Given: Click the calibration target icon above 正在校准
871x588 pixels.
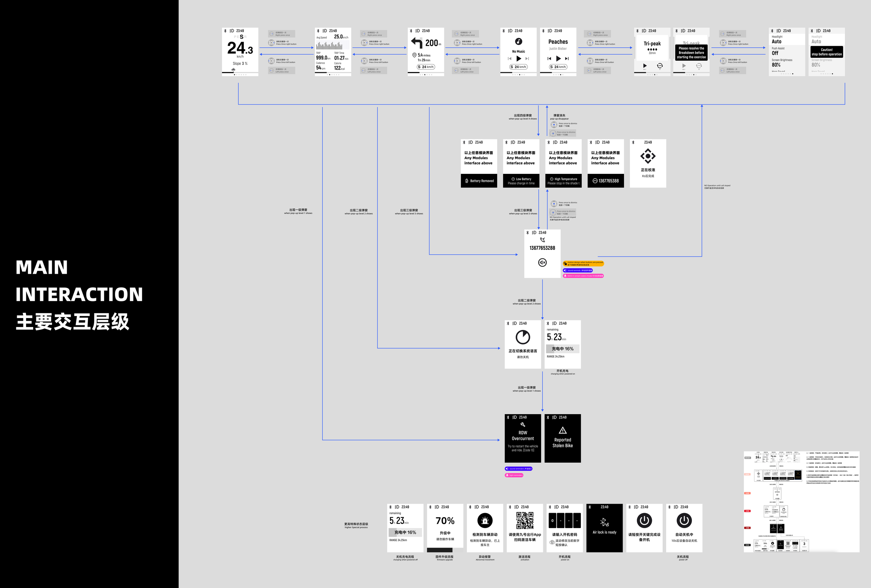Looking at the screenshot, I should tap(648, 156).
